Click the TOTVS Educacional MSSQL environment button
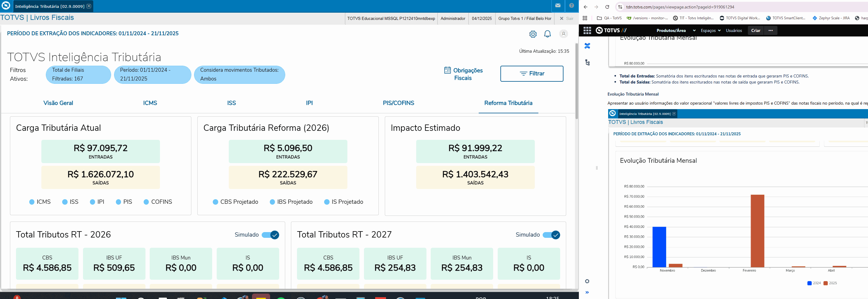Screen dimensions: 868x299 point(391,18)
